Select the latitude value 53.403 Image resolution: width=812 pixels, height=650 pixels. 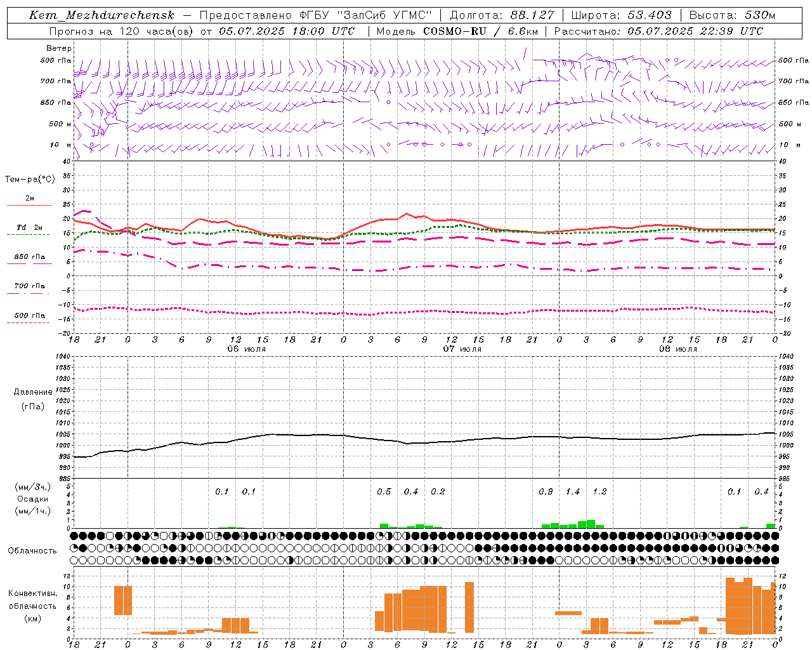(x=650, y=15)
